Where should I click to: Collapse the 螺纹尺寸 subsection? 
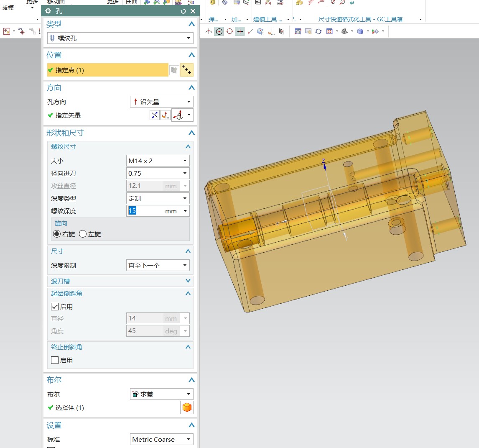pos(188,146)
